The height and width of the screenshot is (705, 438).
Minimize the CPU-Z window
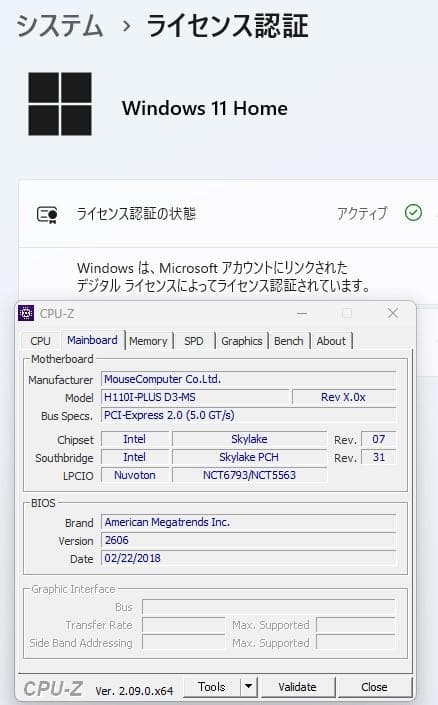[302, 313]
